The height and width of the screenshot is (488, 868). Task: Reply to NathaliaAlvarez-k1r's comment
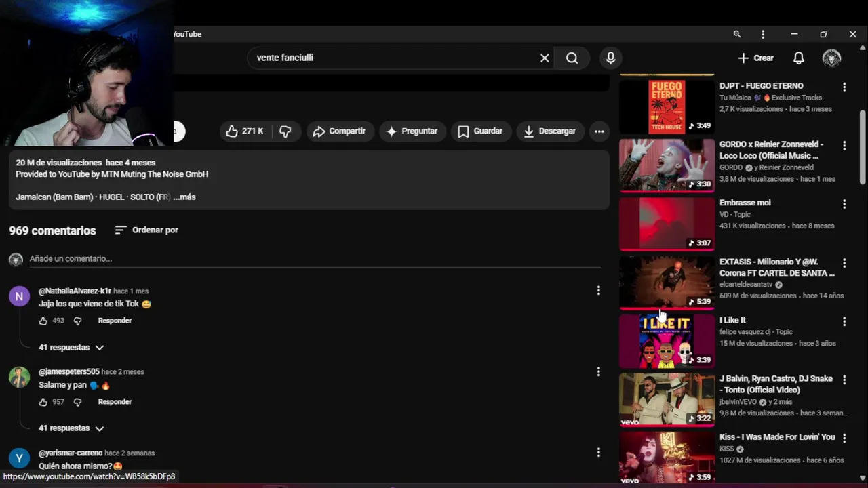pyautogui.click(x=115, y=321)
